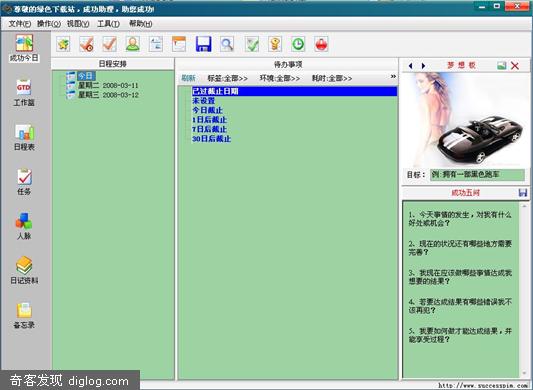This screenshot has height=390, width=533.
Task: Open the 工具(T) menu
Action: point(108,23)
